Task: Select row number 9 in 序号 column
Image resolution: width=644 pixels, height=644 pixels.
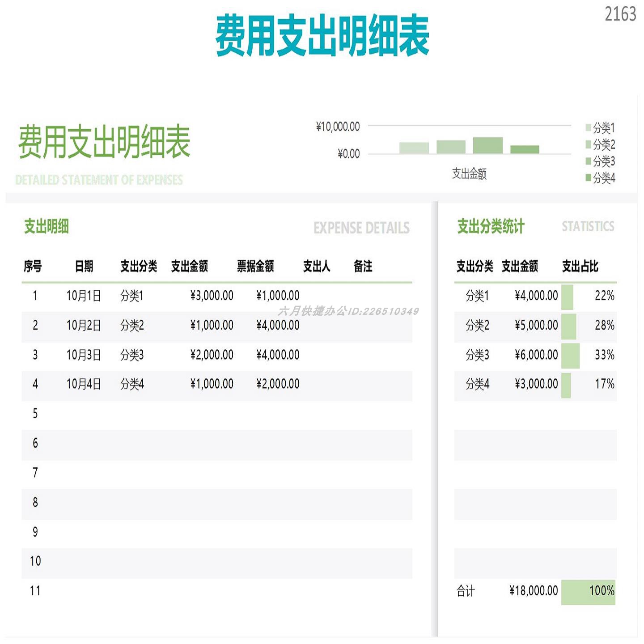Action: pyautogui.click(x=35, y=532)
